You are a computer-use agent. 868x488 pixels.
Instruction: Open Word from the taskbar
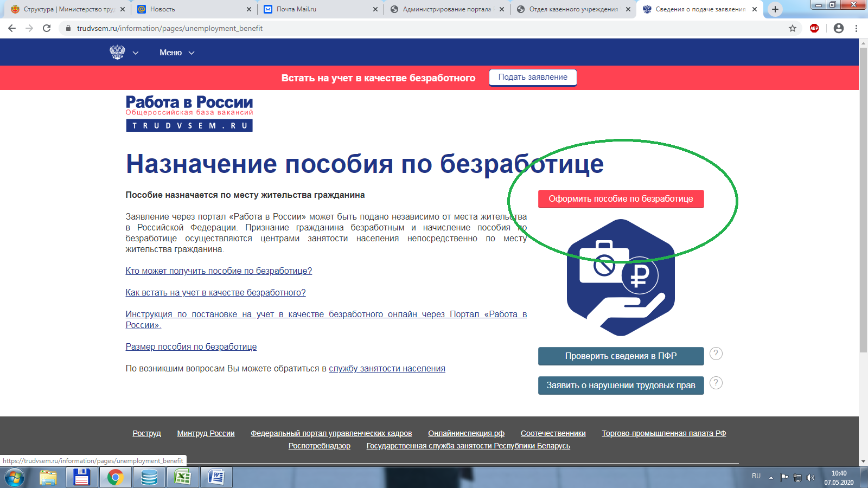tap(216, 478)
